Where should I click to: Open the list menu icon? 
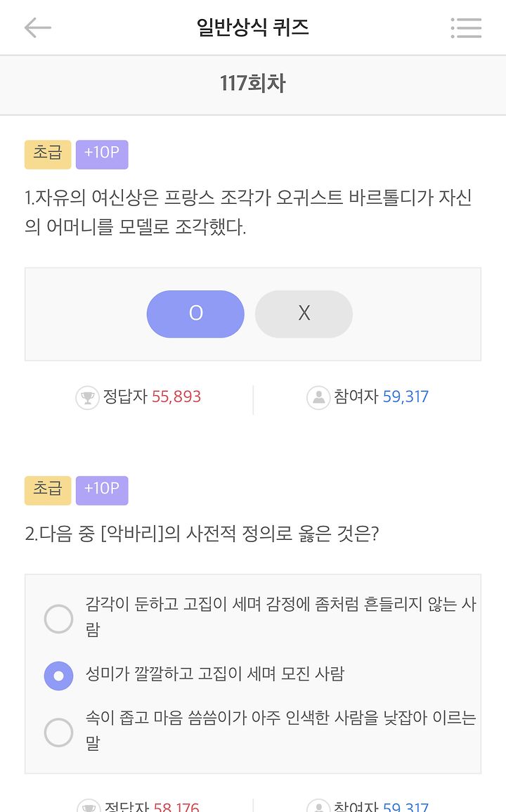coord(466,27)
